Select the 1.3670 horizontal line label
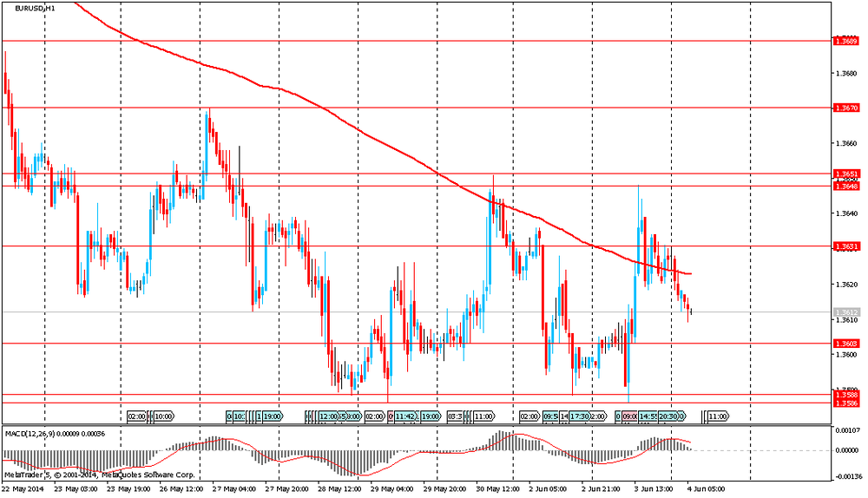Image resolution: width=868 pixels, height=498 pixels. tap(845, 108)
